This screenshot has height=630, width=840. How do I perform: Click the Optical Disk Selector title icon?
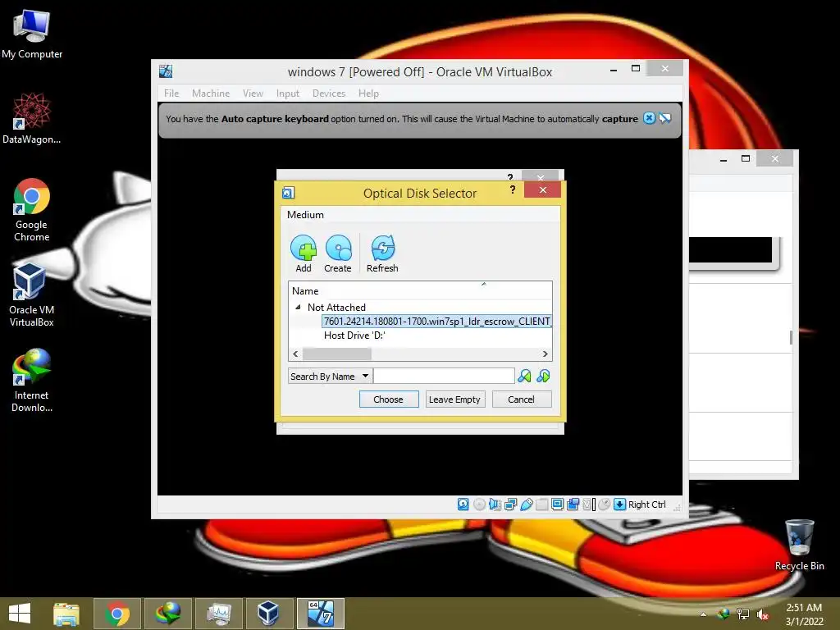288,193
